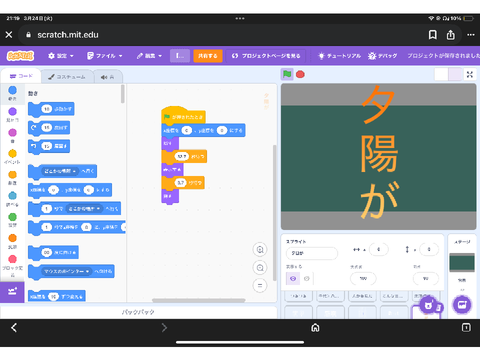Click the sprite x position field
Image resolution: width=480 pixels, height=360 pixels.
[379, 249]
